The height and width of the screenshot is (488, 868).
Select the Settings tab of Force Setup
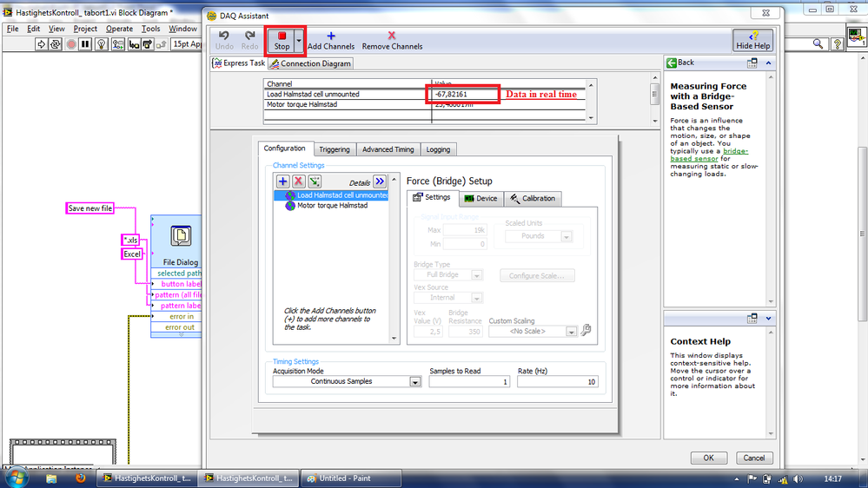point(432,197)
